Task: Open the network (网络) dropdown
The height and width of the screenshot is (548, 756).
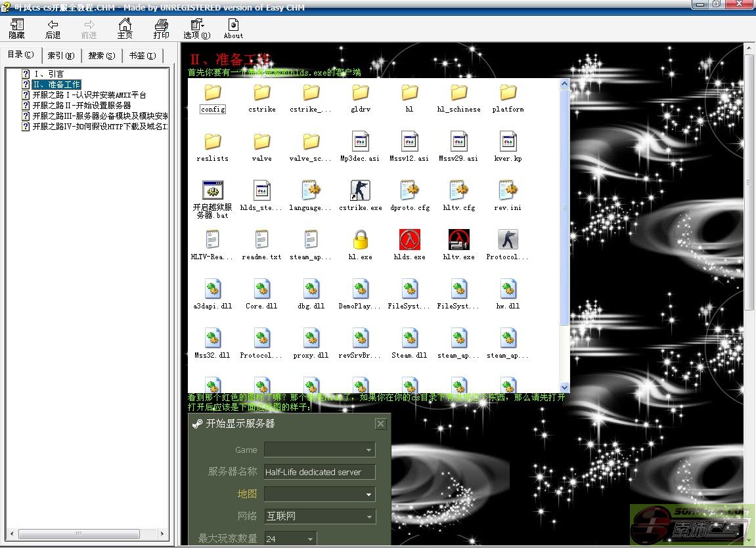Action: 369,517
